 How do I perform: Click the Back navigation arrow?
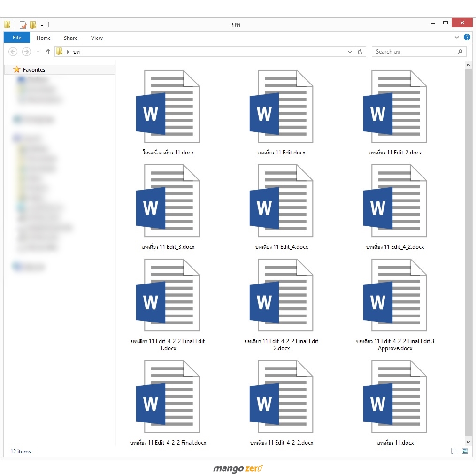[13, 52]
